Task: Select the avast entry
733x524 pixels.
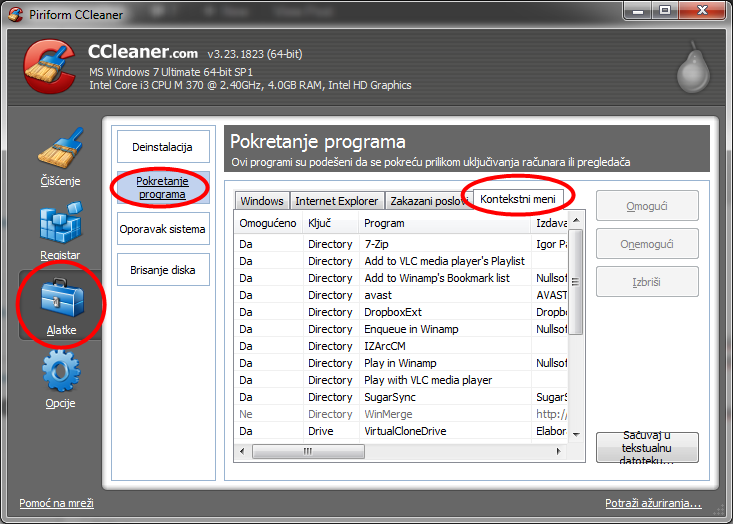Action: click(401, 295)
